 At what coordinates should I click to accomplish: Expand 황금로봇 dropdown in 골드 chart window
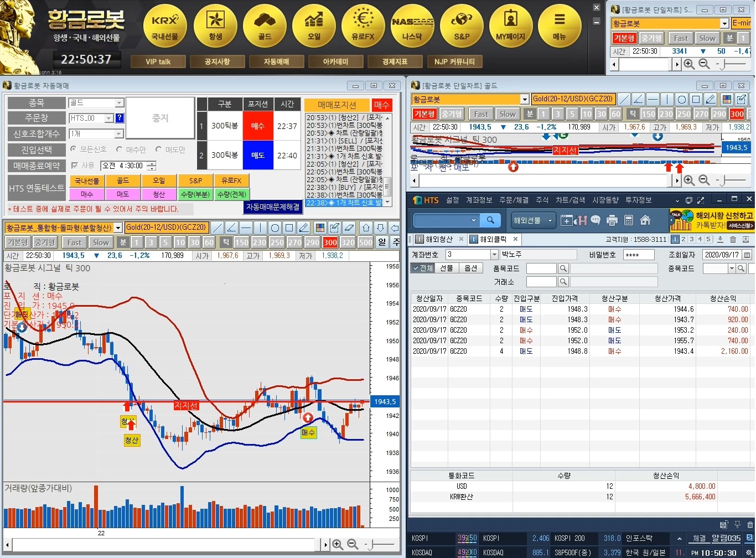click(x=525, y=99)
